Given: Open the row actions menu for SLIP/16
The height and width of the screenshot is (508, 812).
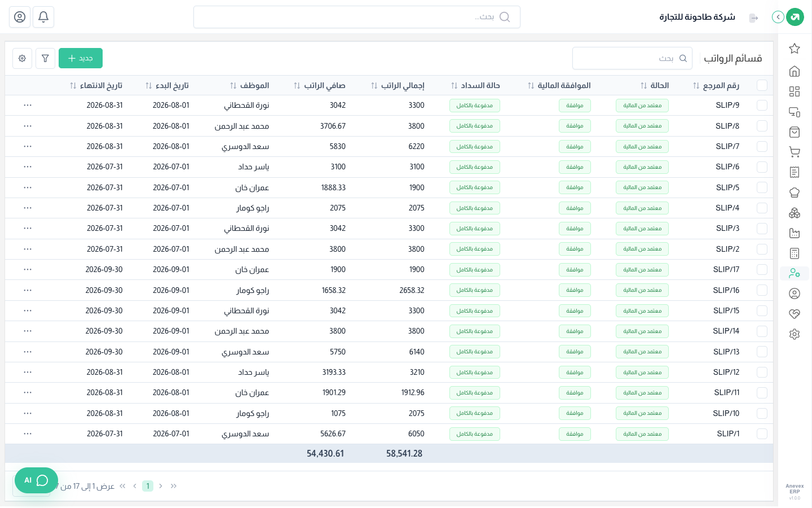Looking at the screenshot, I should click(x=28, y=290).
